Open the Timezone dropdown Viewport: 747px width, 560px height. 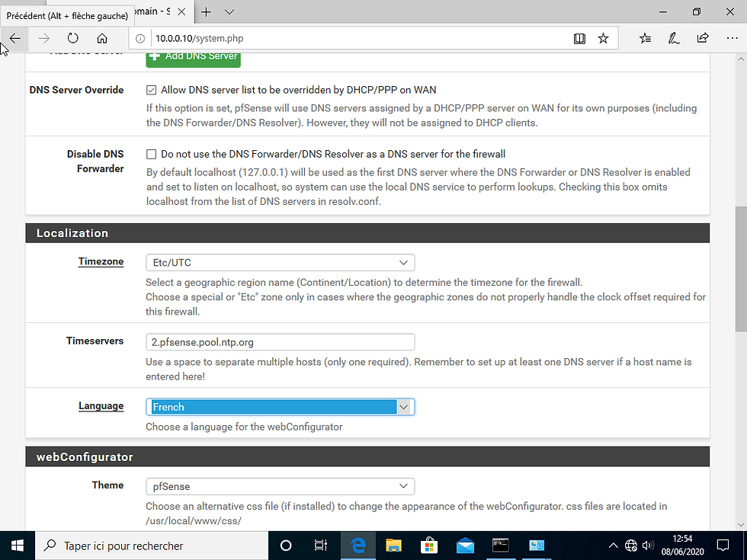(281, 263)
